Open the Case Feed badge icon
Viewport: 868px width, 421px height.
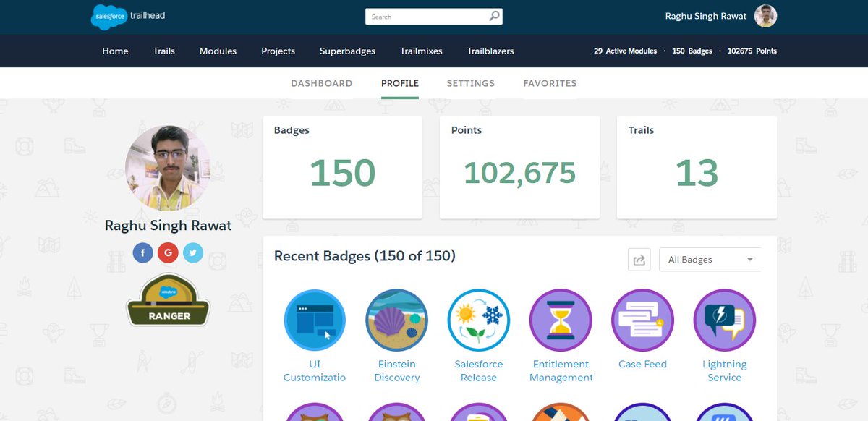click(642, 320)
